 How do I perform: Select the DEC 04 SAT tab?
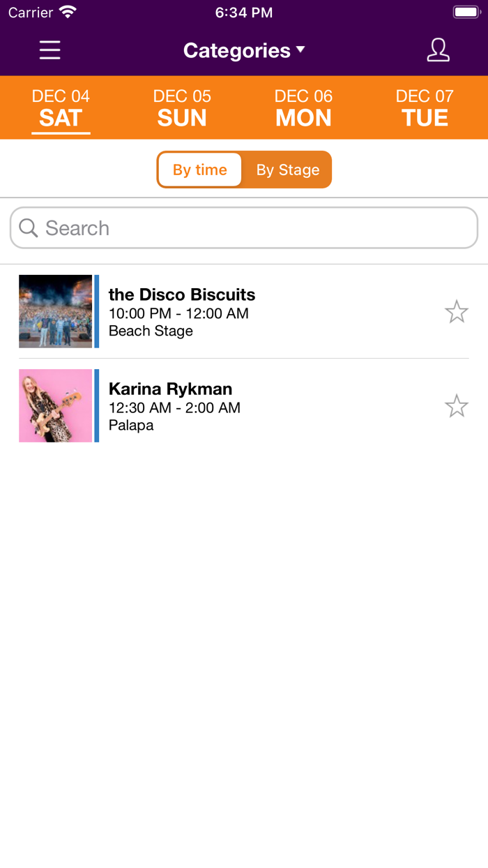61,108
